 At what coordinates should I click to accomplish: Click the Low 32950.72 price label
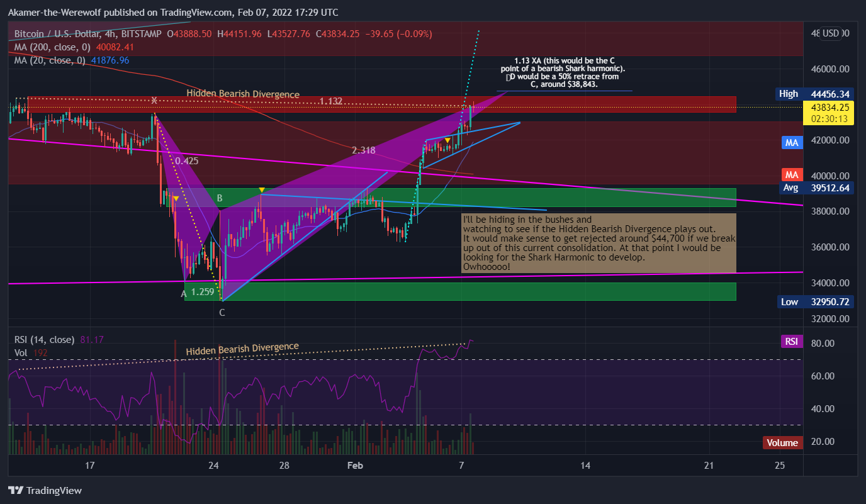[814, 301]
